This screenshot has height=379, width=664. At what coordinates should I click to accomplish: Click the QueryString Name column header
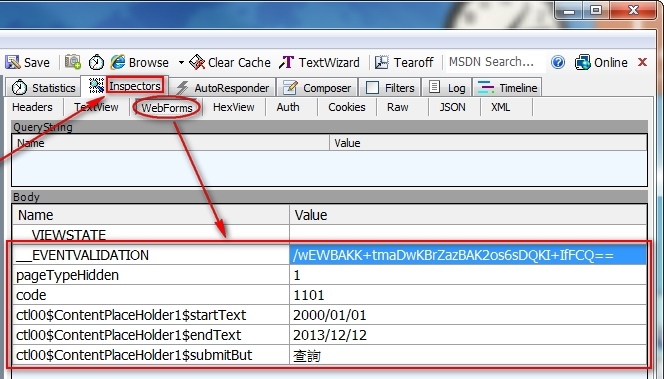(171, 143)
